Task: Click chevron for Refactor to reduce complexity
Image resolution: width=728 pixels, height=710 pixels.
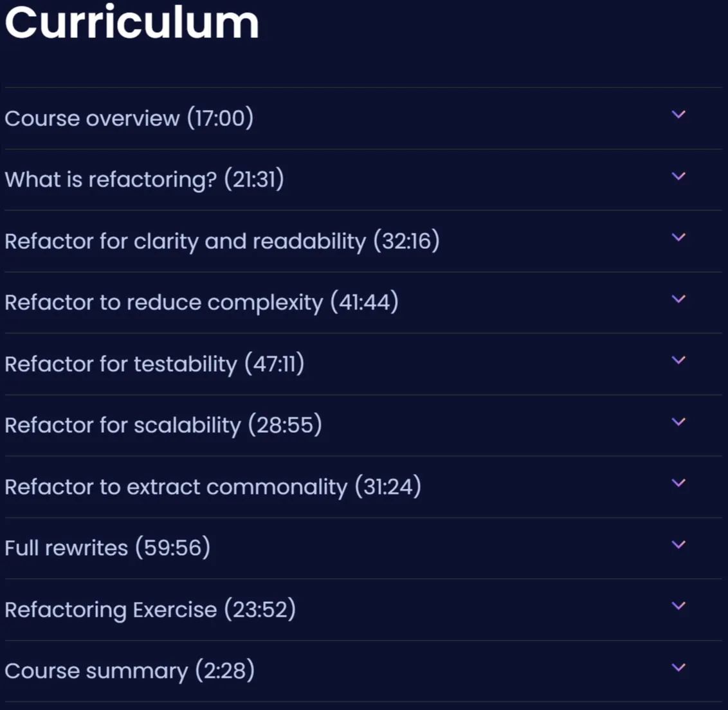Action: pos(678,299)
